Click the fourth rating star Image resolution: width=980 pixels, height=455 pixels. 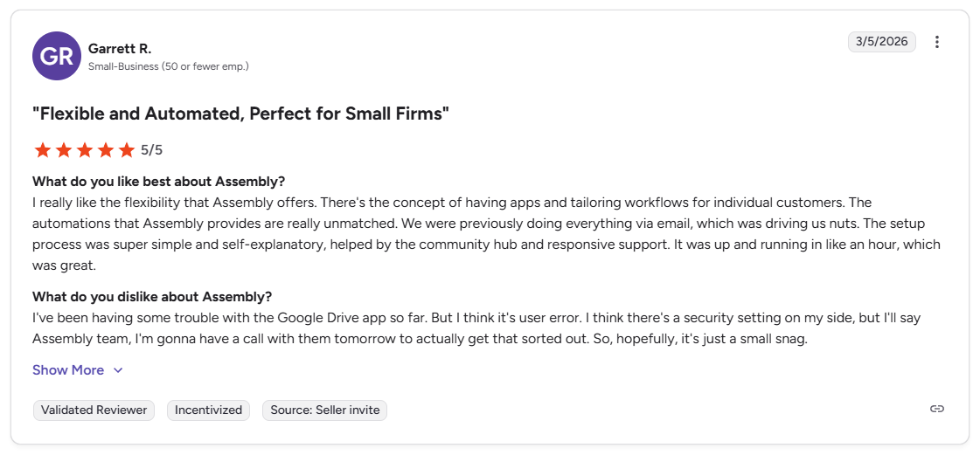(105, 150)
